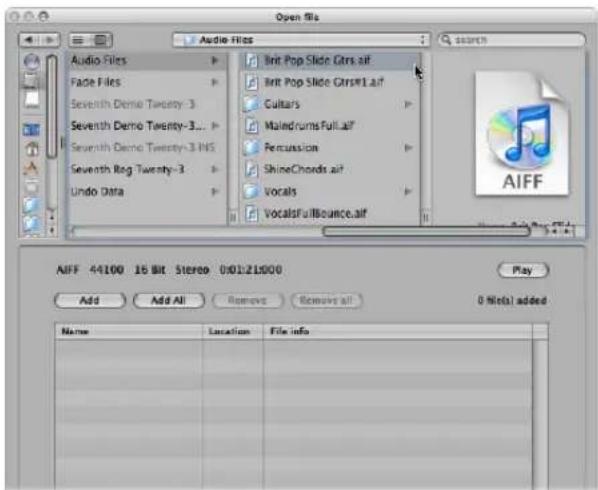
Task: Expand Undo Data with its arrow
Action: click(x=215, y=191)
